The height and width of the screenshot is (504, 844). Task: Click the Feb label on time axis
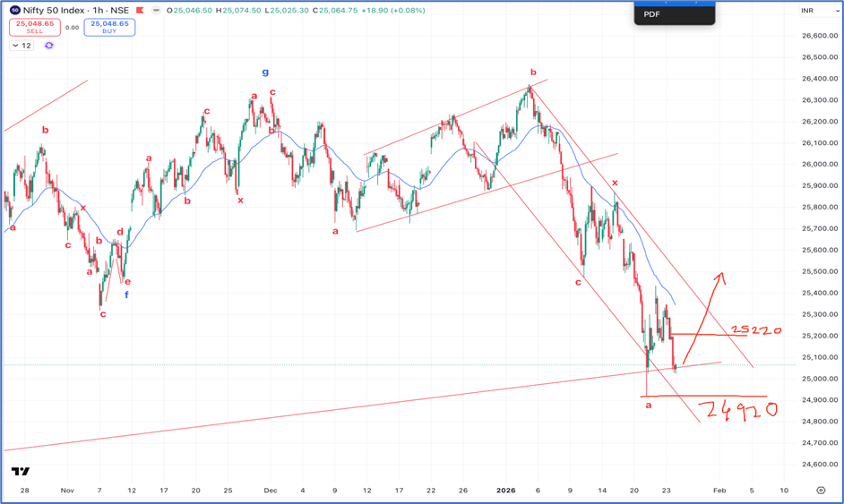(719, 491)
